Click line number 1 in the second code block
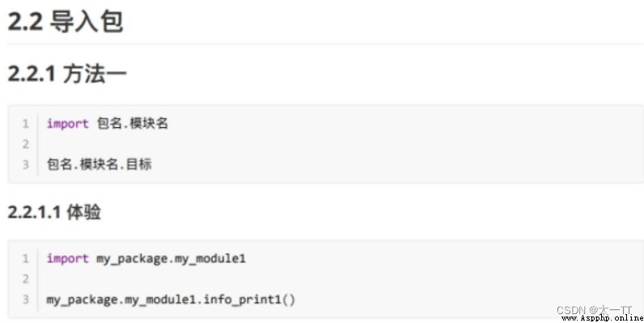The width and height of the screenshot is (644, 323). (x=25, y=258)
